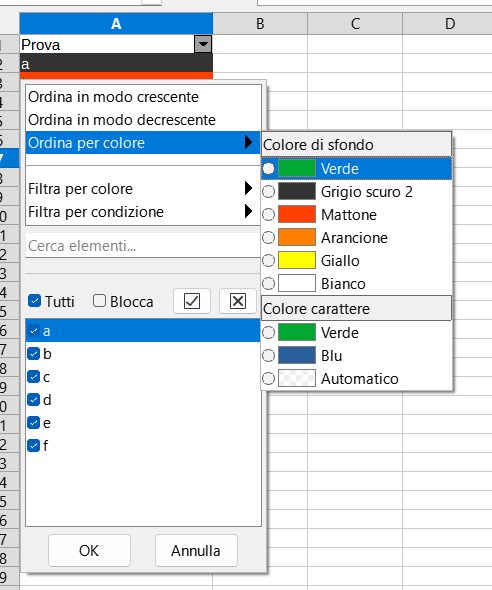This screenshot has height=590, width=492.
Task: Uncheck entry e in filter list
Action: (x=33, y=423)
